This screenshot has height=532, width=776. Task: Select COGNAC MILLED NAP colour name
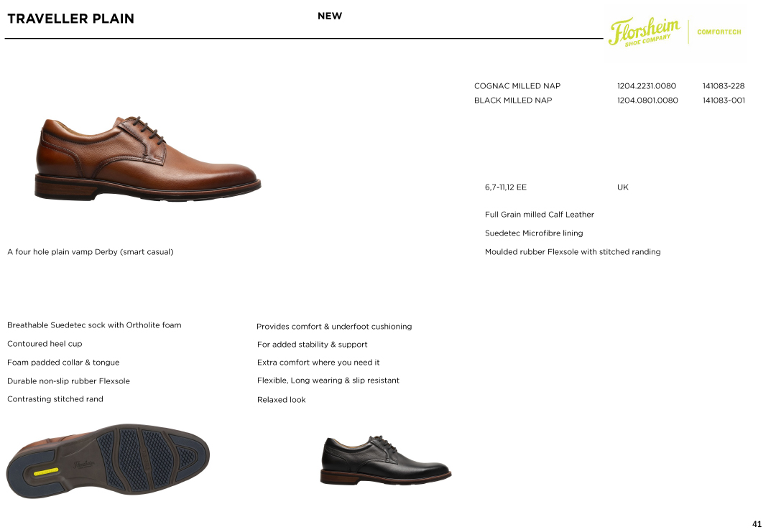click(x=517, y=86)
